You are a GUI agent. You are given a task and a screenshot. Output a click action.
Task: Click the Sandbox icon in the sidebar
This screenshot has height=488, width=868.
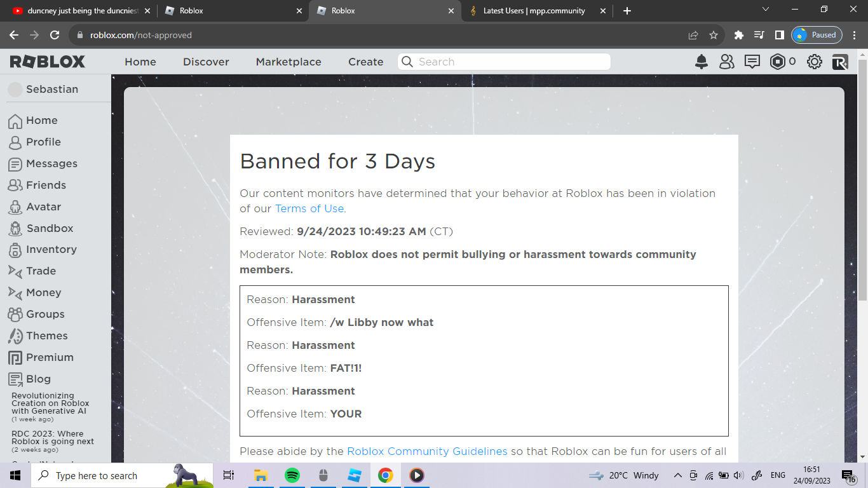click(15, 228)
